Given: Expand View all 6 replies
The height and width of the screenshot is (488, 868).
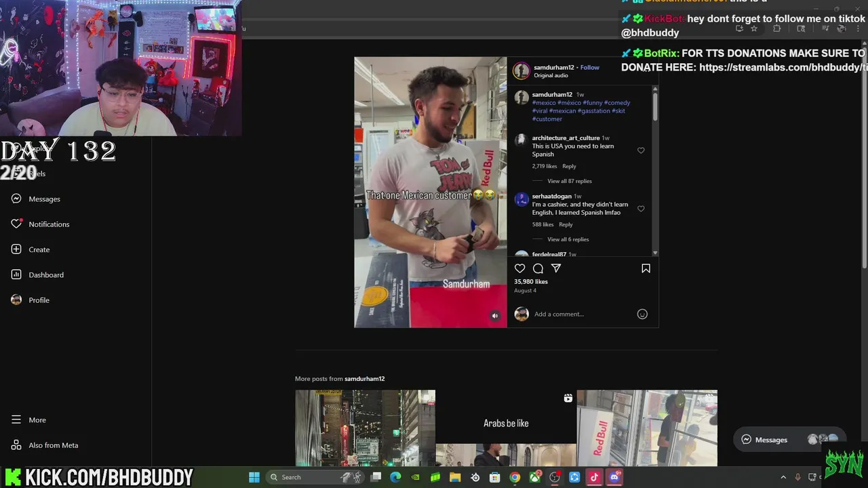Looking at the screenshot, I should point(568,239).
